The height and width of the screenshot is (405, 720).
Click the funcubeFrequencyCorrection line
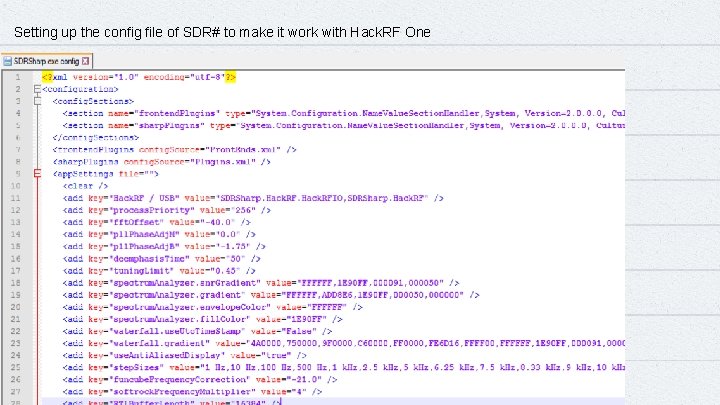tap(200, 379)
